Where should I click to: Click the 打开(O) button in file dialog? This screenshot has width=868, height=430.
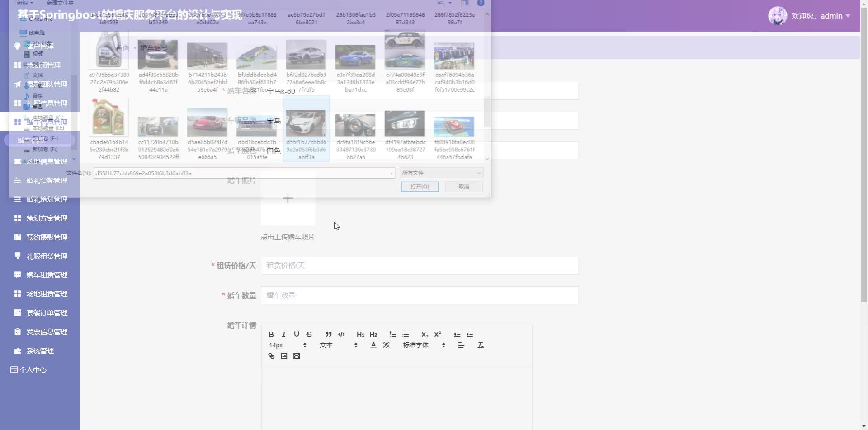[x=420, y=187]
